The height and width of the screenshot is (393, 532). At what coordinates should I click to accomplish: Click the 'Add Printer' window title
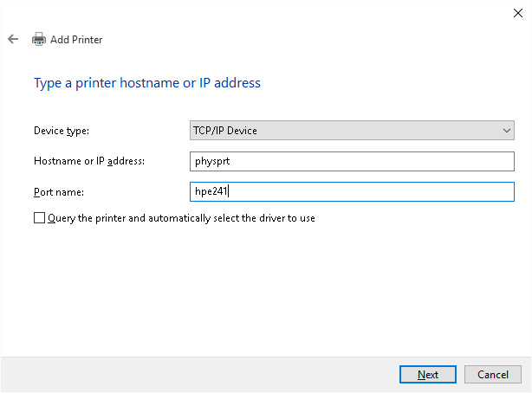76,39
